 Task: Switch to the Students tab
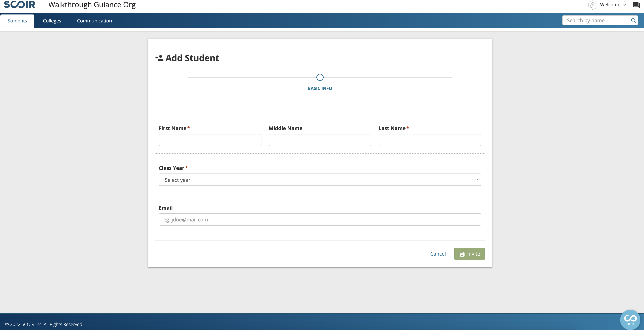point(17,21)
